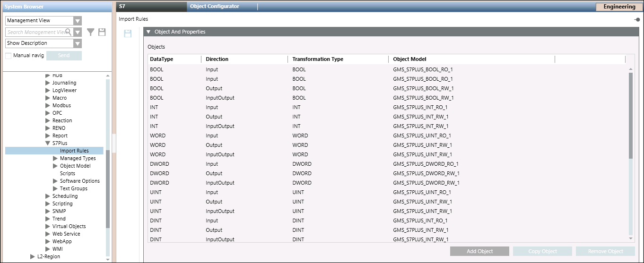The height and width of the screenshot is (263, 644).
Task: Switch to the Object Configurator tab
Action: pos(214,7)
